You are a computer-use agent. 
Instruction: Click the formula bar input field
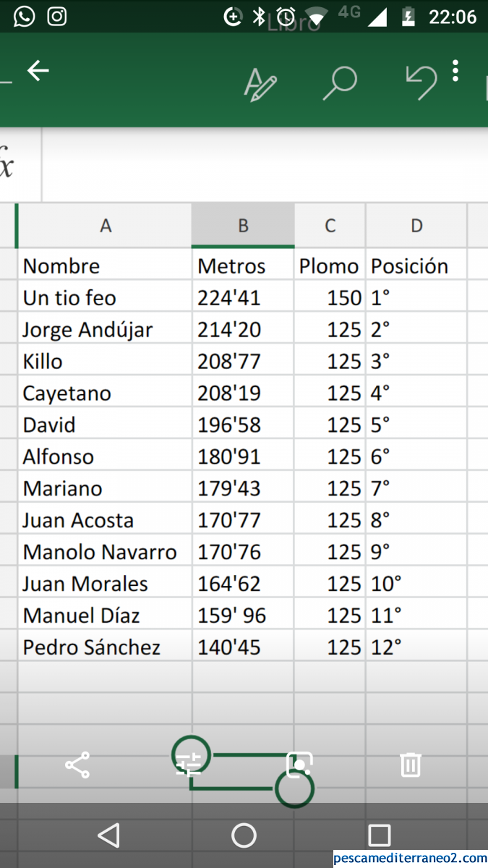coord(265,165)
